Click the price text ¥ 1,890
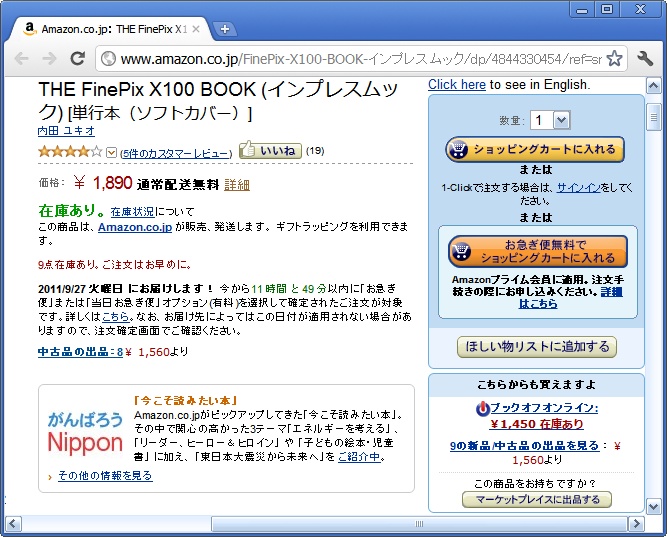 click(x=103, y=183)
